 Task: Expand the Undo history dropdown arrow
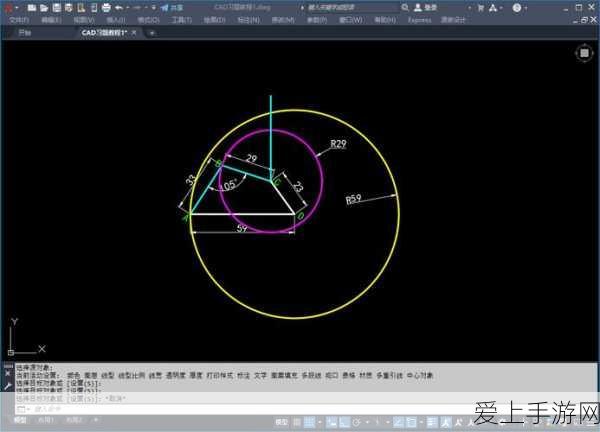point(127,8)
